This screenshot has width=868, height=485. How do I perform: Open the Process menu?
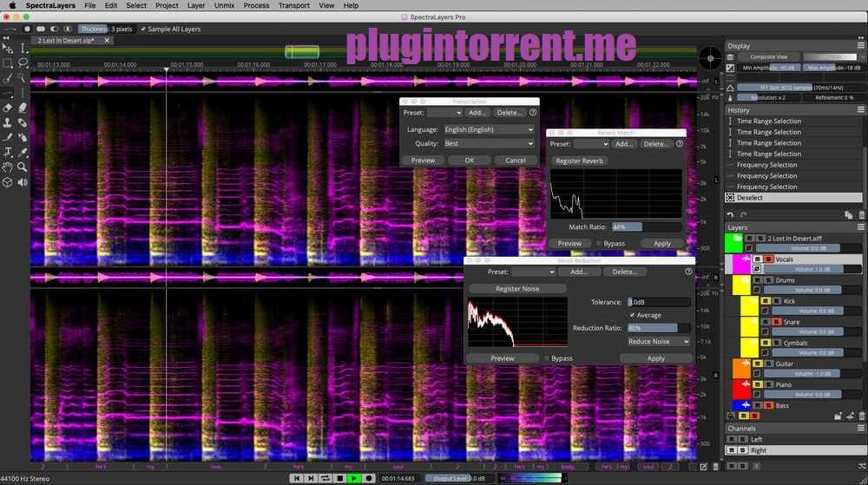point(256,5)
